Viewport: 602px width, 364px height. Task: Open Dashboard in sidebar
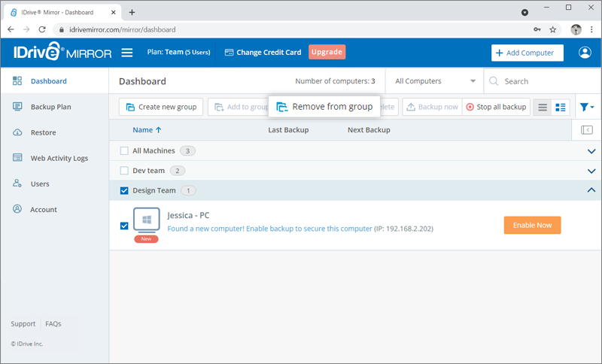(54, 81)
